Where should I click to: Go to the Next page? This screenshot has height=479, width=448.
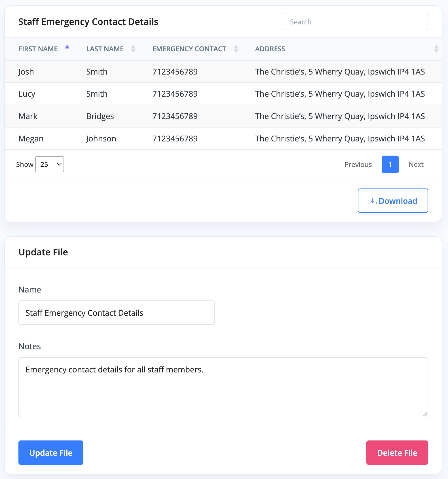tap(416, 164)
